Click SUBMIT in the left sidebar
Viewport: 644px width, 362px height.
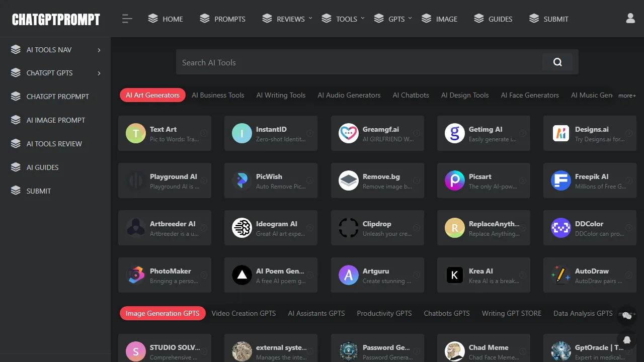coord(38,191)
